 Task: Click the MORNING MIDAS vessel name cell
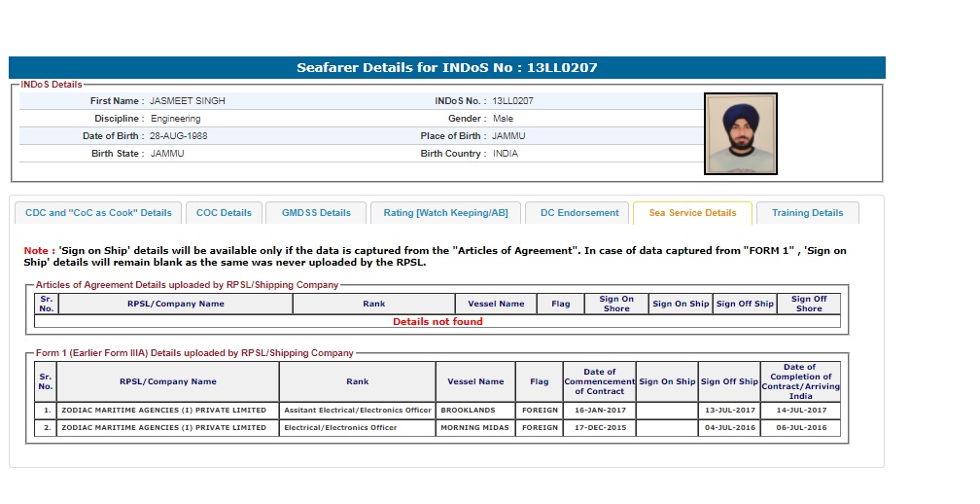tap(475, 428)
